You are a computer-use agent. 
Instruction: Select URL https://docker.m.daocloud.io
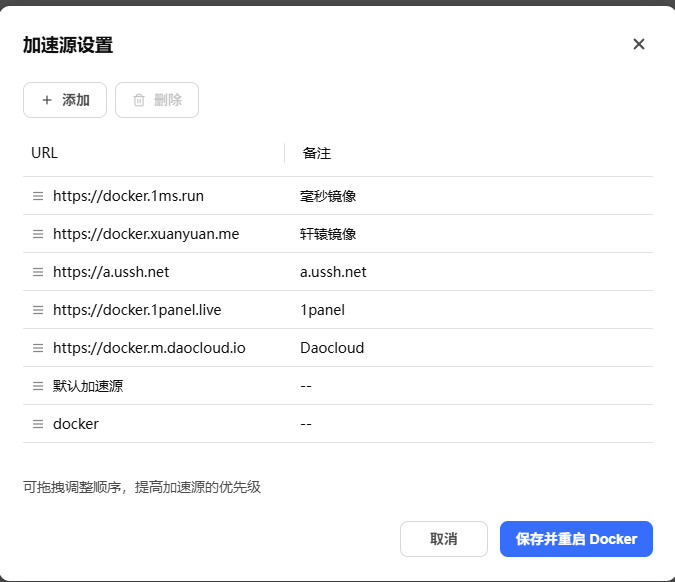149,348
